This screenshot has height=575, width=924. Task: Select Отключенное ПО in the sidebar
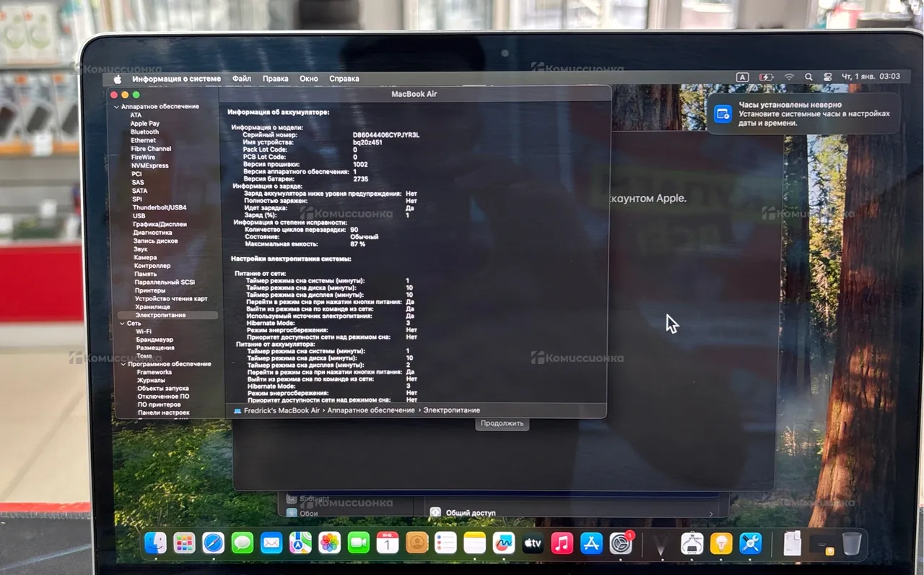pos(163,397)
